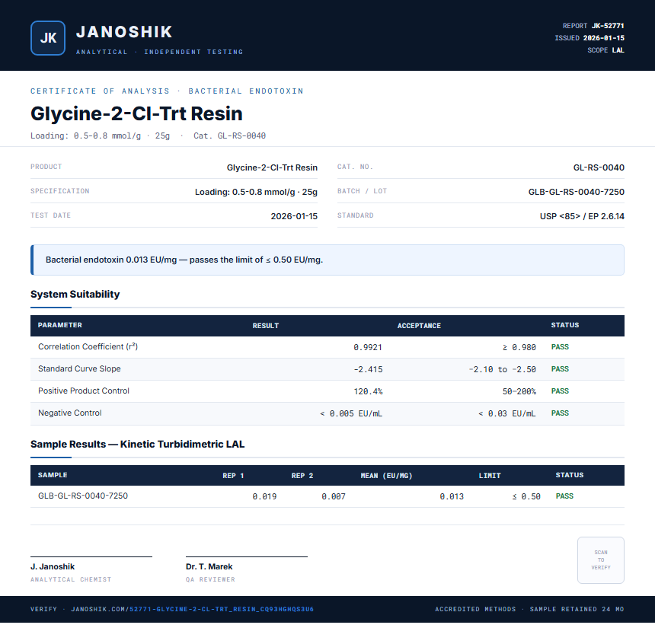Click the PARAMETER column header

click(x=59, y=325)
